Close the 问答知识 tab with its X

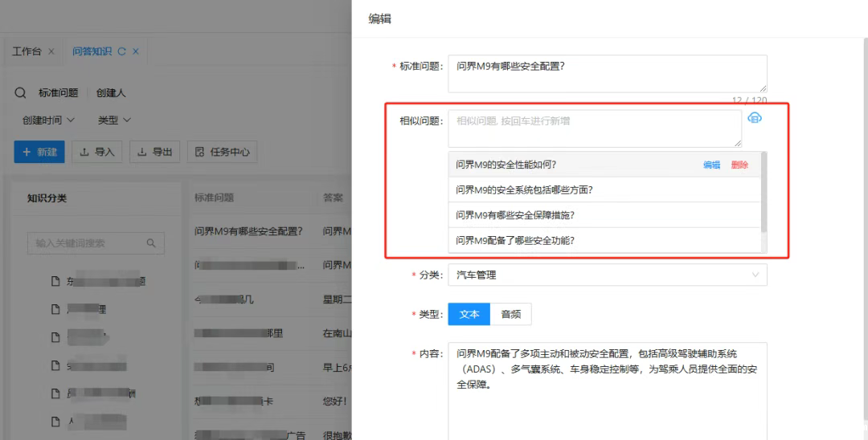[x=136, y=51]
